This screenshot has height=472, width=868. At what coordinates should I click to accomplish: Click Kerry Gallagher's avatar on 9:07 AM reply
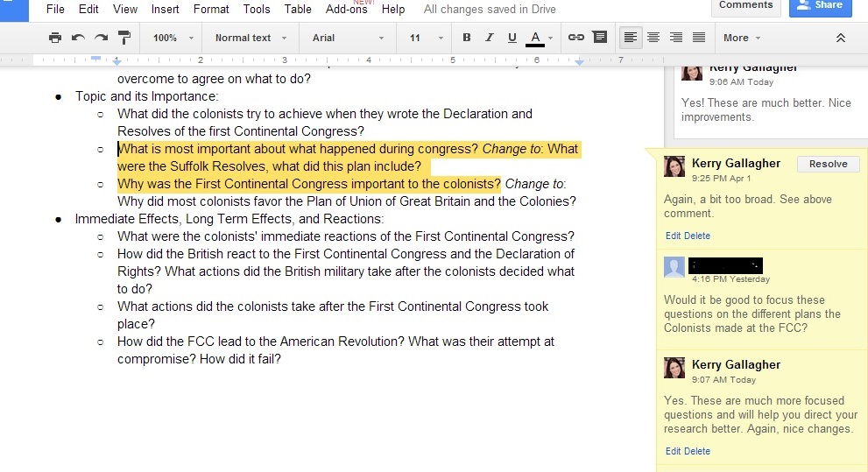(x=674, y=368)
